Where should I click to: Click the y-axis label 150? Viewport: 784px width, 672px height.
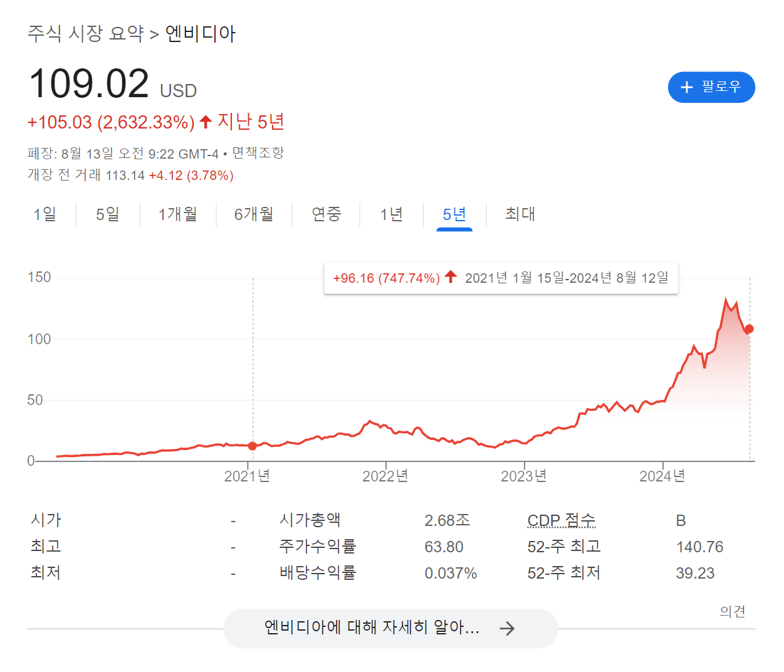pos(39,277)
